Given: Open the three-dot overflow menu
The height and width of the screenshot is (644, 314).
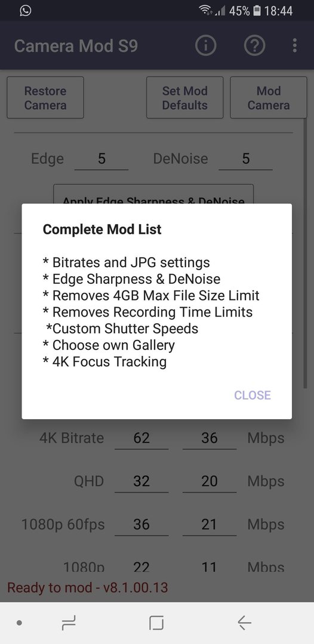Looking at the screenshot, I should tap(295, 45).
